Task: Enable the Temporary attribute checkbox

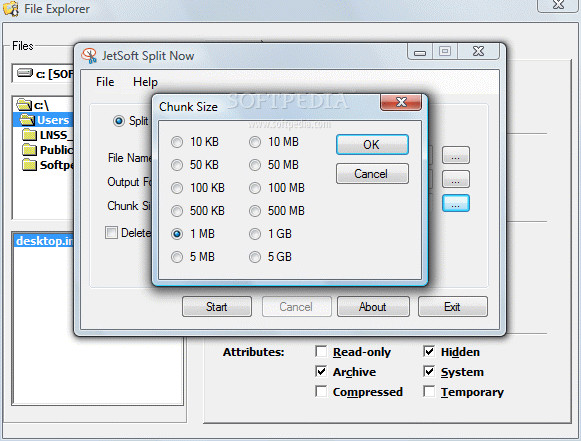Action: [x=429, y=391]
